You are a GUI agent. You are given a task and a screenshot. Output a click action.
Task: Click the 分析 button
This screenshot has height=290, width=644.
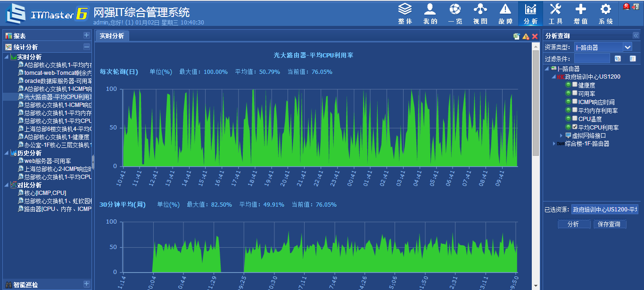coord(573,225)
